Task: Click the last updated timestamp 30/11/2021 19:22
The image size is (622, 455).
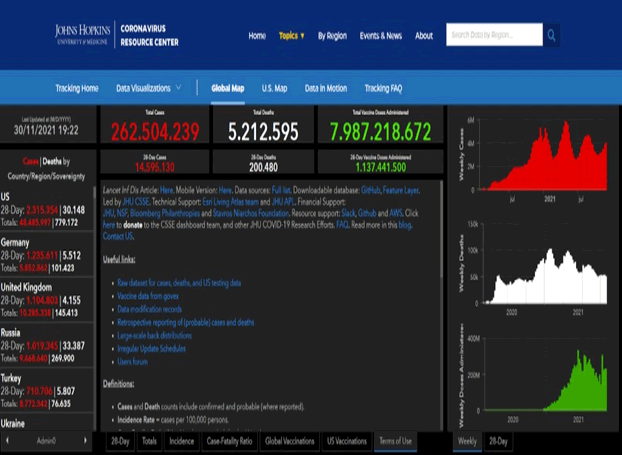Action: [46, 130]
